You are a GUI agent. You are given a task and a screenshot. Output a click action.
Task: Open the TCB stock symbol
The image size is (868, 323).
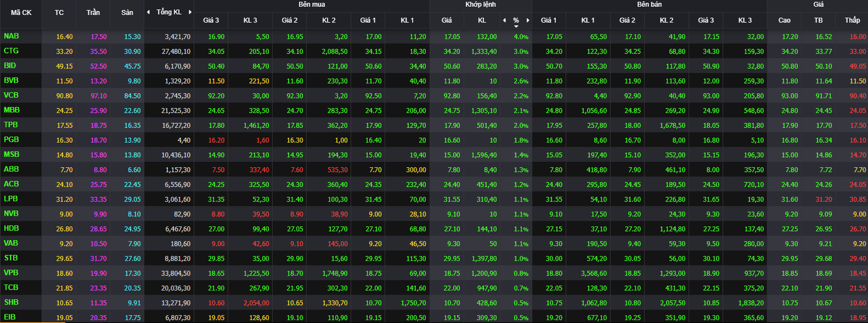tap(11, 287)
